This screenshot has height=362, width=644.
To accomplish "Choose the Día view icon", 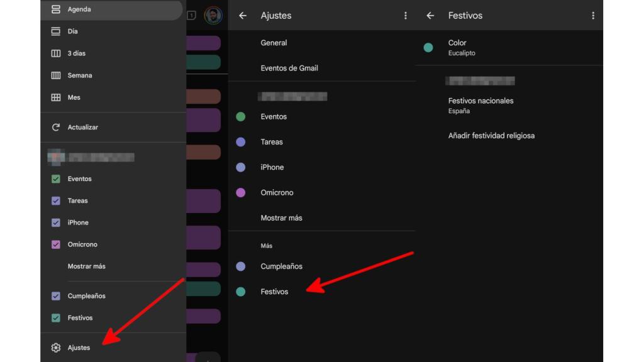I will pyautogui.click(x=56, y=31).
